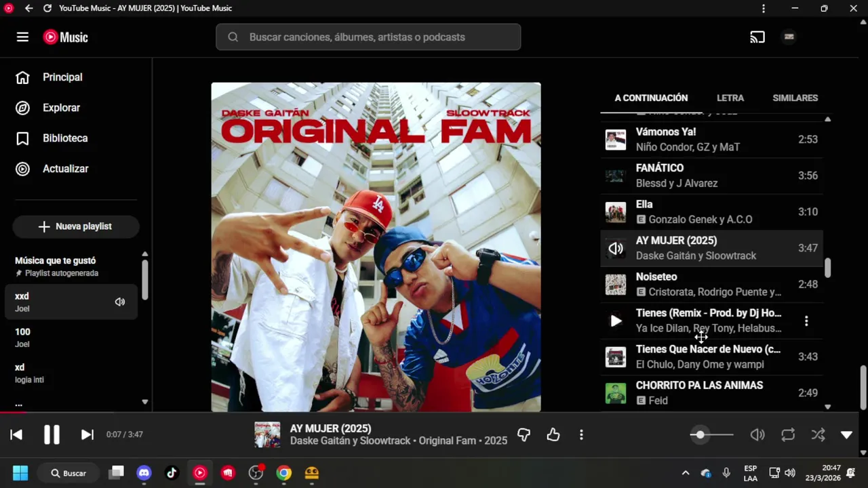Click the microphone tray icon
This screenshot has width=868, height=488.
pos(726,473)
